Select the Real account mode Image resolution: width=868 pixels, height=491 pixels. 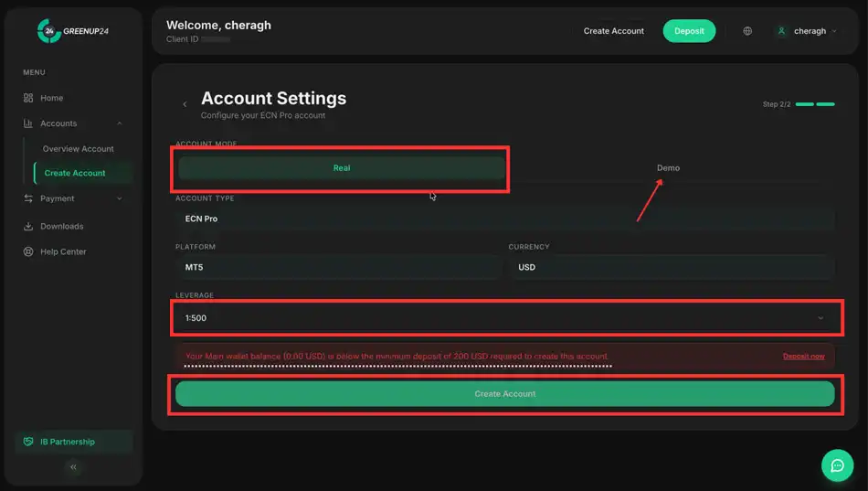(x=342, y=168)
